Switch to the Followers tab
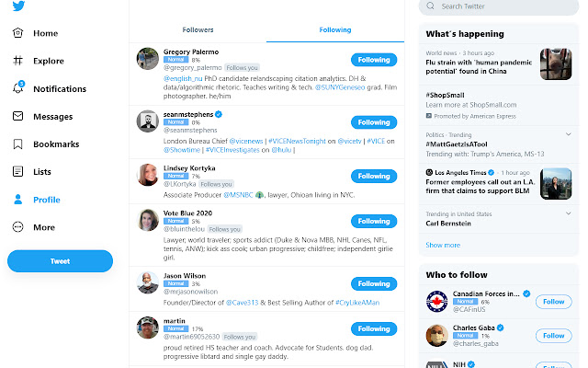The width and height of the screenshot is (588, 368). [198, 30]
